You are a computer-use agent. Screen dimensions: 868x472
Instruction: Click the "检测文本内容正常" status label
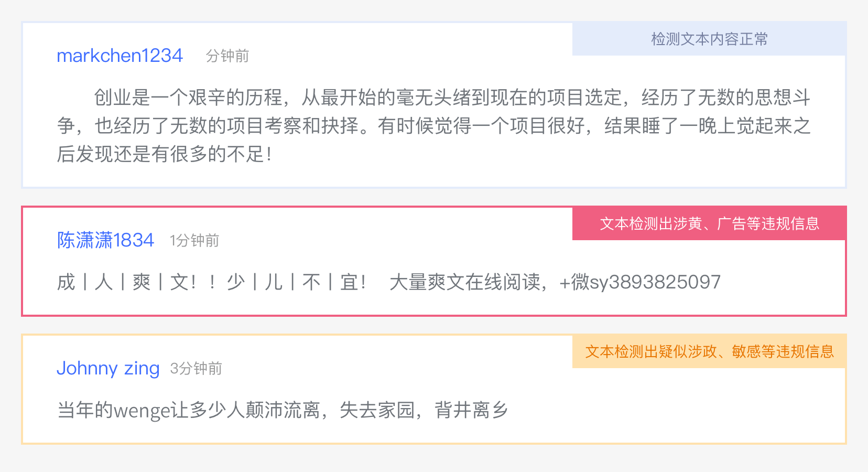point(709,39)
